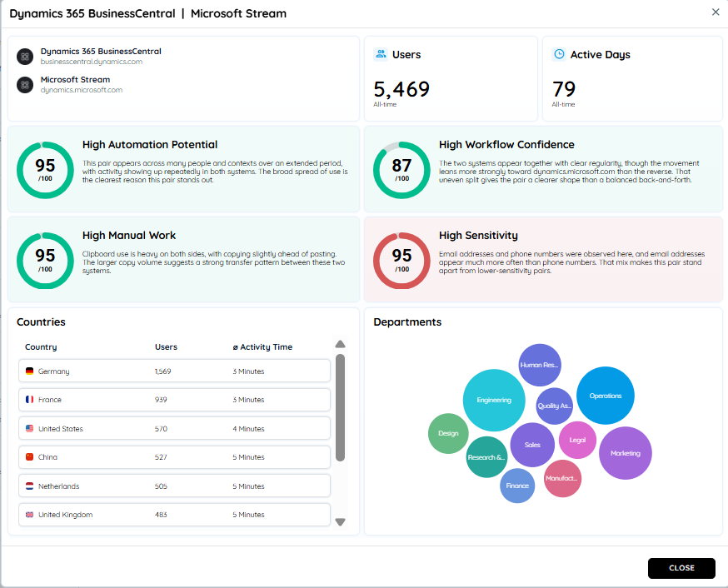Click the Netherlands flag icon
This screenshot has width=728, height=588.
30,486
